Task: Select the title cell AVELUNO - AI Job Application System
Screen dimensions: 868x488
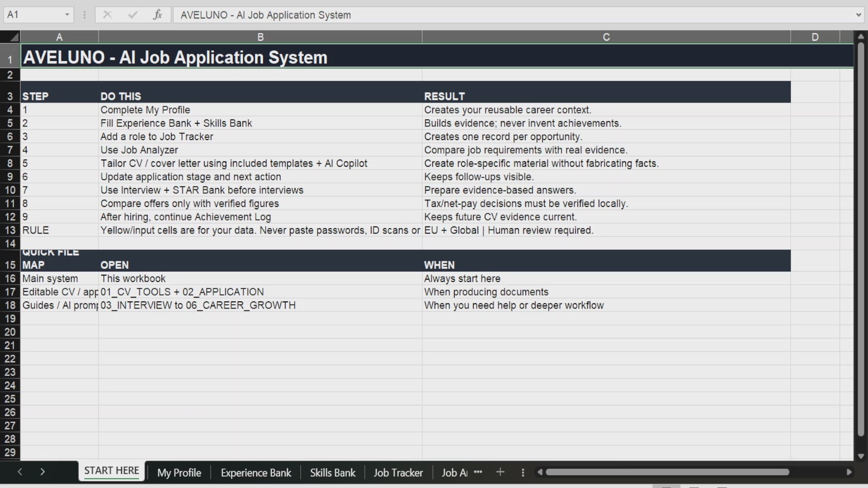Action: coord(437,56)
